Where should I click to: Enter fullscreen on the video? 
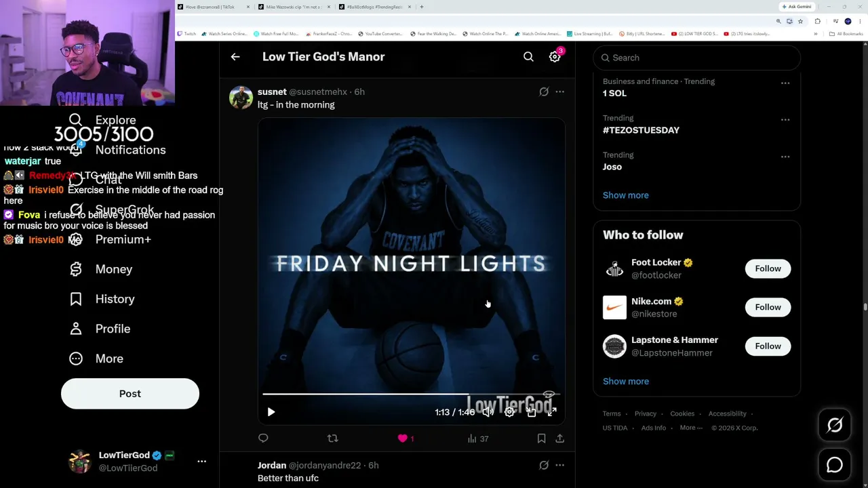click(x=552, y=412)
